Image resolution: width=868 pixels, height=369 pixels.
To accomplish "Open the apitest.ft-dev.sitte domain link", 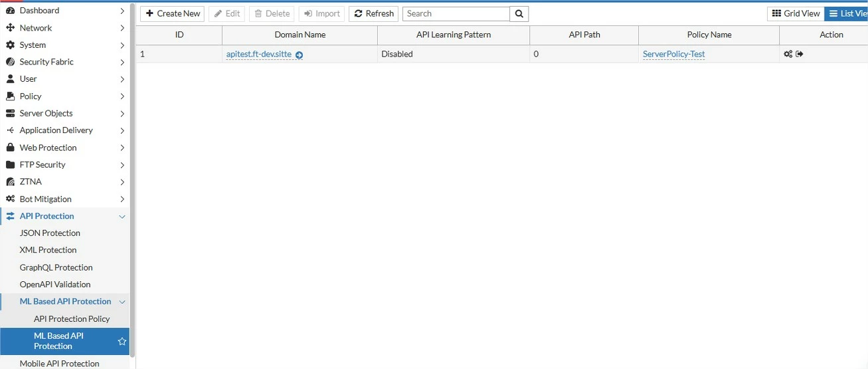I will (x=259, y=55).
